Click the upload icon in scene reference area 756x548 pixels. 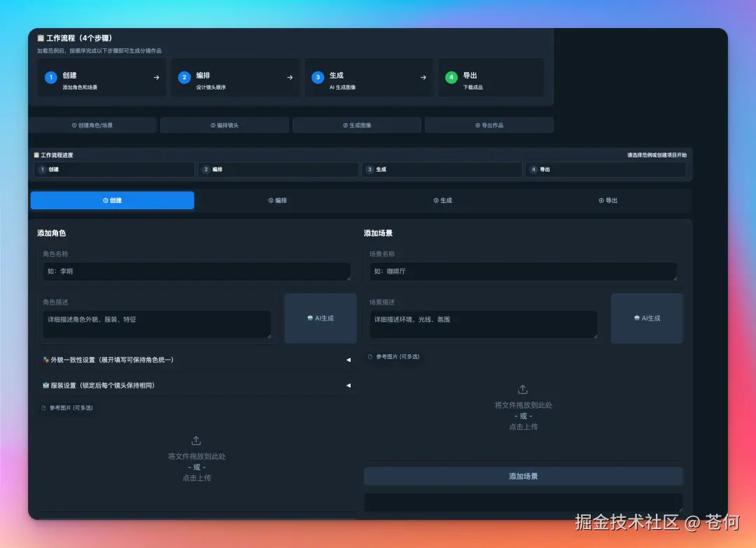coord(523,389)
